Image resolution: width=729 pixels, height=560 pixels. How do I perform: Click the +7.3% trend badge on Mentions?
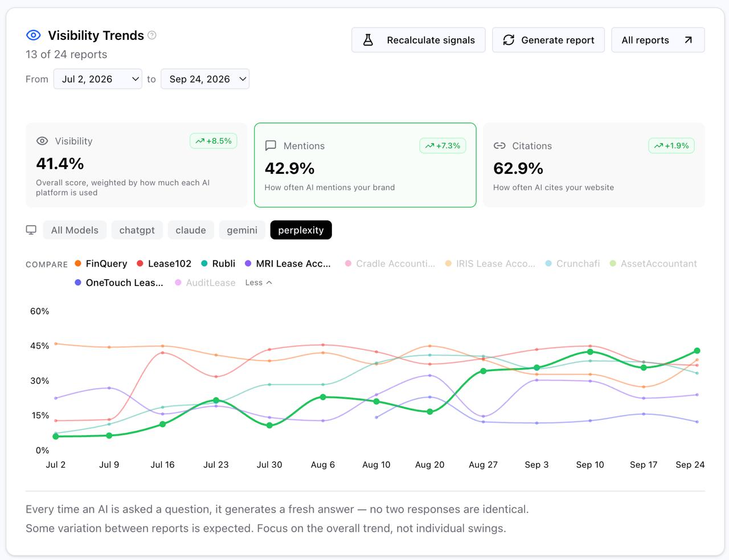click(443, 146)
